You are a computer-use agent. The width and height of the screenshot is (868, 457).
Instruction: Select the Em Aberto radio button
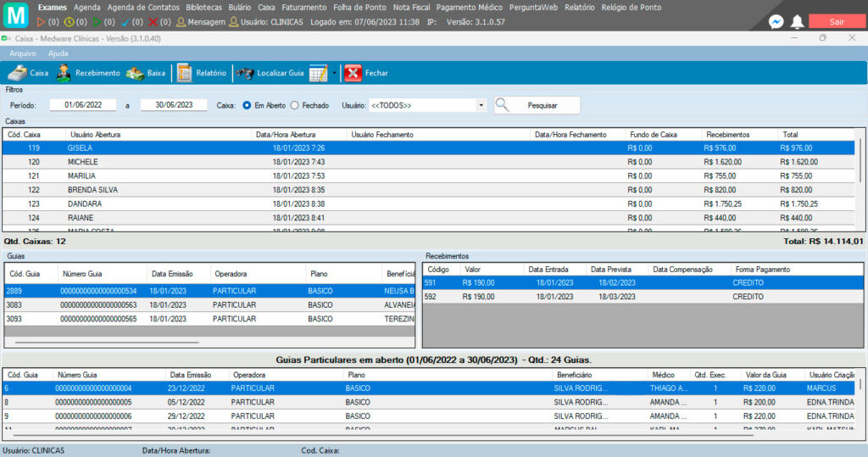[247, 105]
